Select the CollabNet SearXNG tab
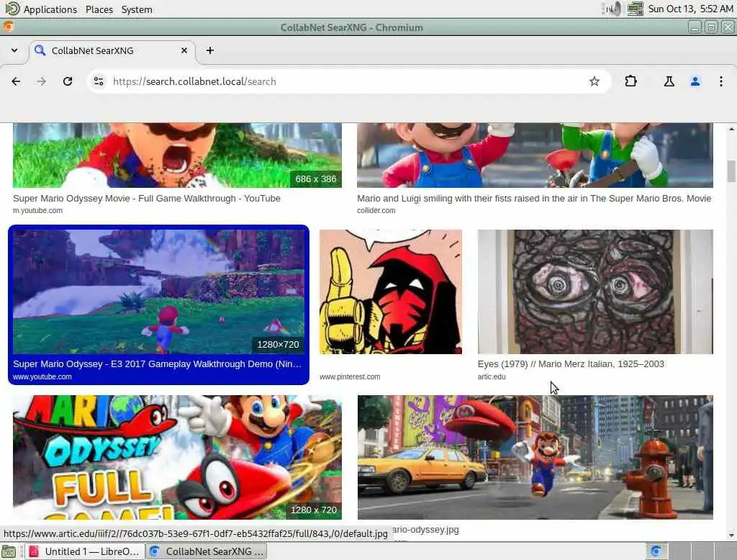737x560 pixels. pyautogui.click(x=112, y=50)
